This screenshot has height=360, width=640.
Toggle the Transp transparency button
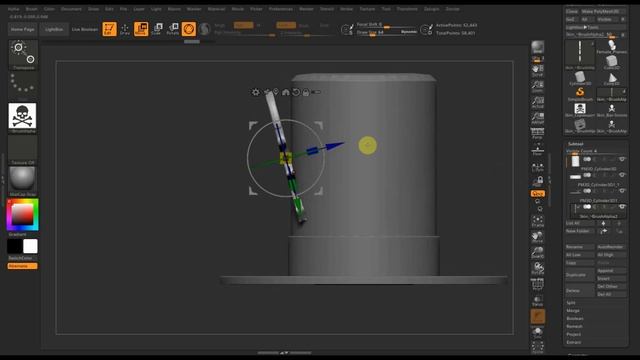pyautogui.click(x=538, y=301)
